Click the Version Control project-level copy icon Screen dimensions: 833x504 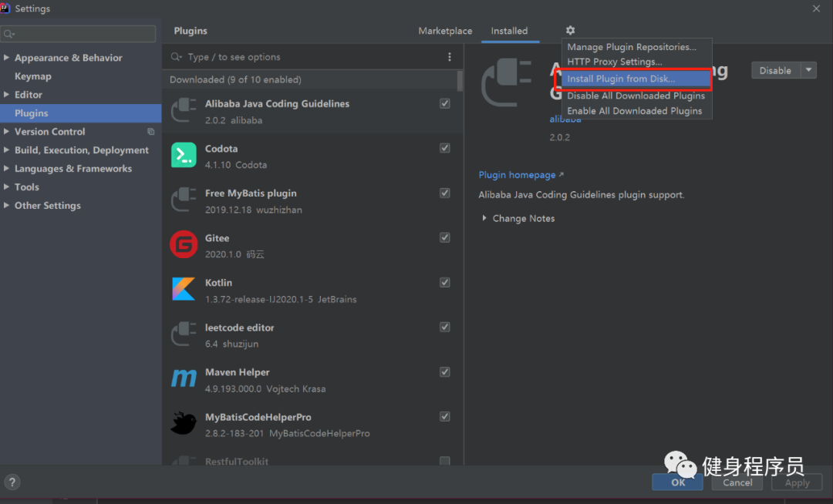tap(151, 132)
